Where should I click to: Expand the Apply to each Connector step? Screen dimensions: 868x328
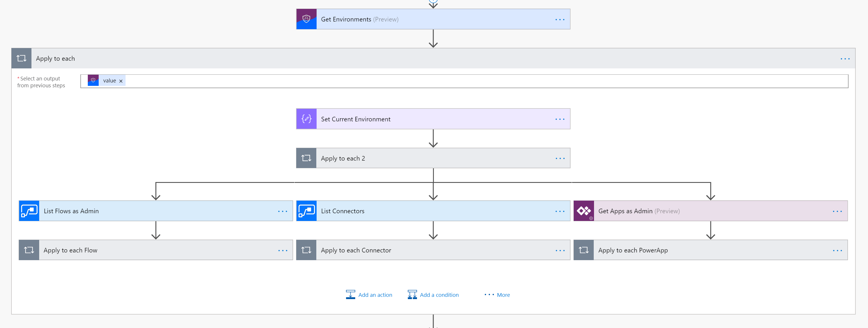(355, 250)
